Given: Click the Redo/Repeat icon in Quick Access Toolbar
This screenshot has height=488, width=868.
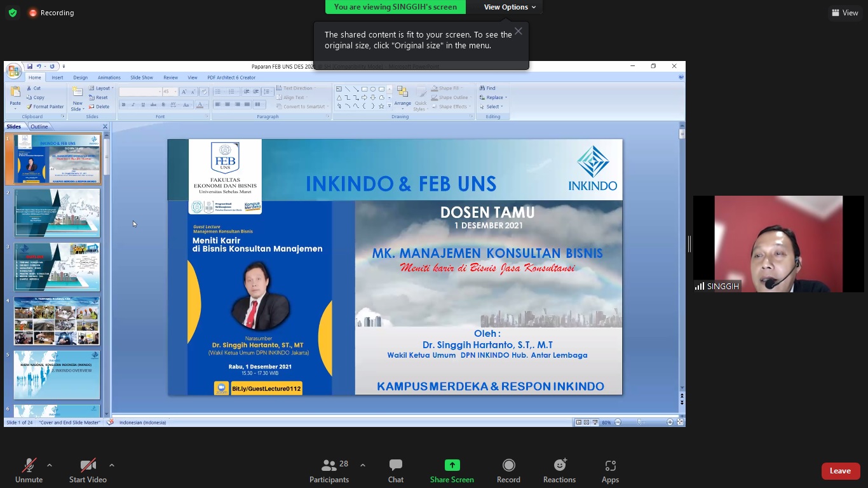Looking at the screenshot, I should (52, 66).
